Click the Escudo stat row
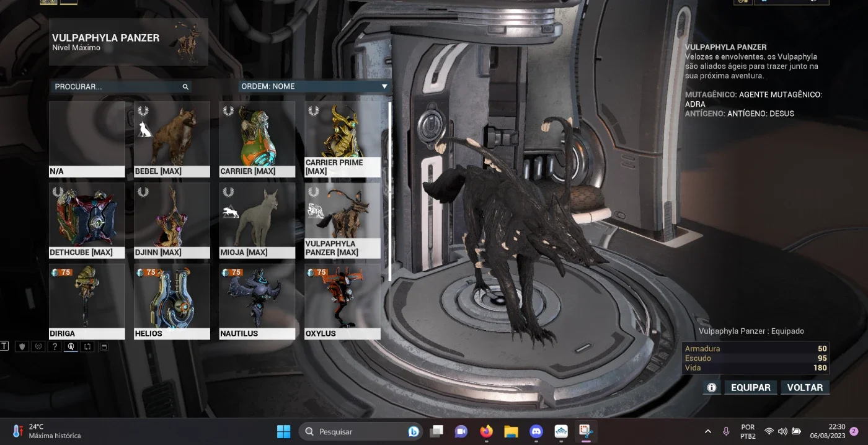The height and width of the screenshot is (445, 868). [x=755, y=358]
